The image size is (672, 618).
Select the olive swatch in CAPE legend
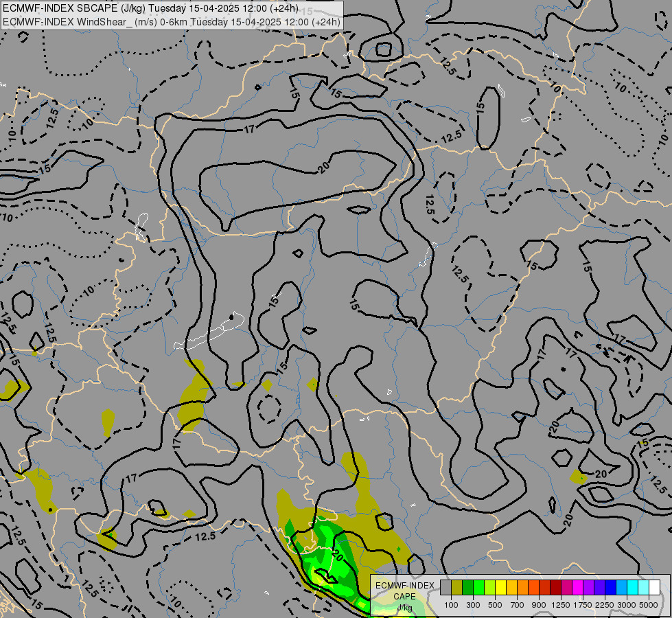click(457, 587)
